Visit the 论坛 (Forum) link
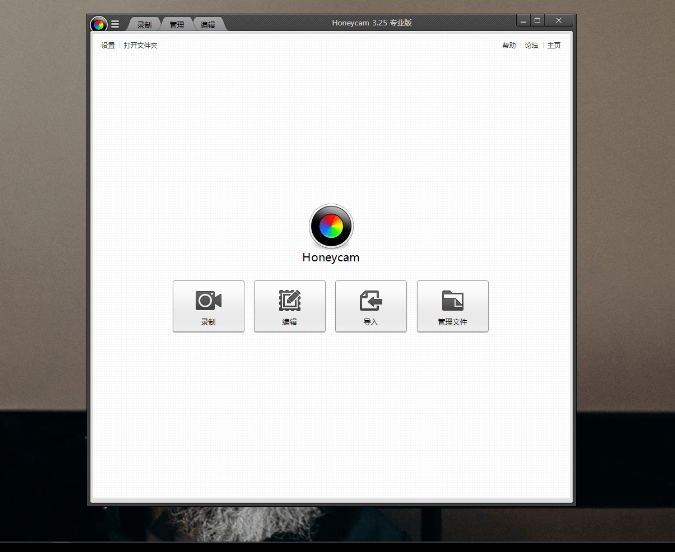Screen dimensions: 675x552 pyautogui.click(x=532, y=45)
